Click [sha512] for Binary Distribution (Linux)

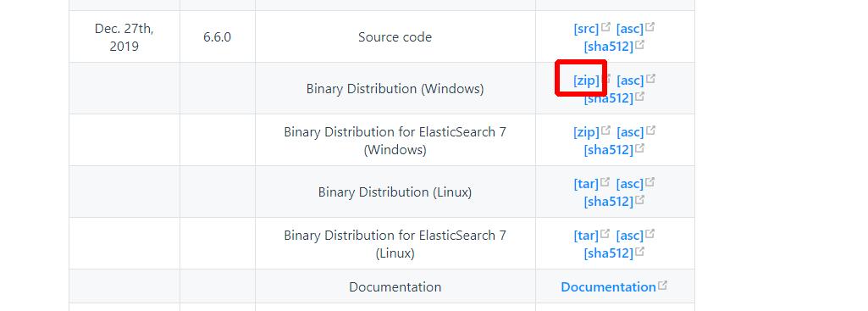click(608, 201)
